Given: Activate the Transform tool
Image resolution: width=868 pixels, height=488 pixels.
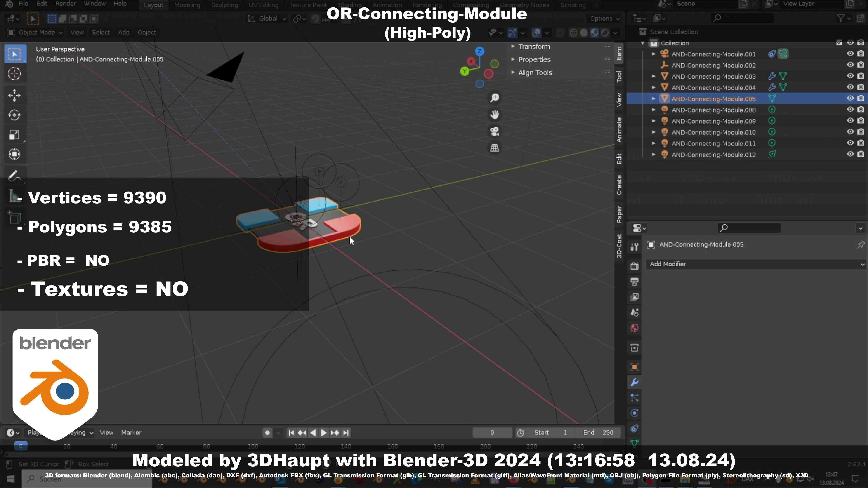Looking at the screenshot, I should (x=14, y=154).
